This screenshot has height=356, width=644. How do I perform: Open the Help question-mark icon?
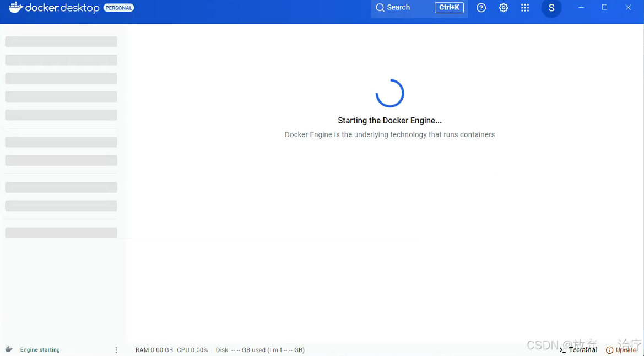[481, 8]
